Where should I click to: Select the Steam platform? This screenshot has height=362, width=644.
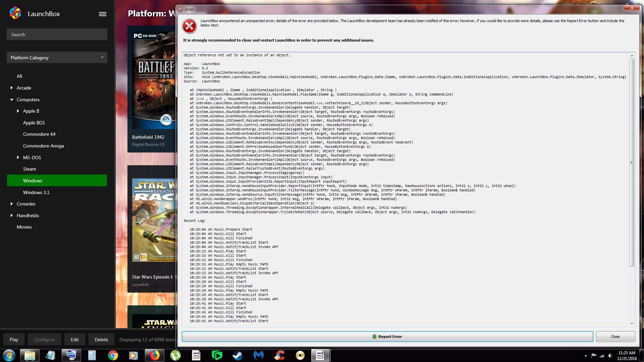click(x=30, y=169)
